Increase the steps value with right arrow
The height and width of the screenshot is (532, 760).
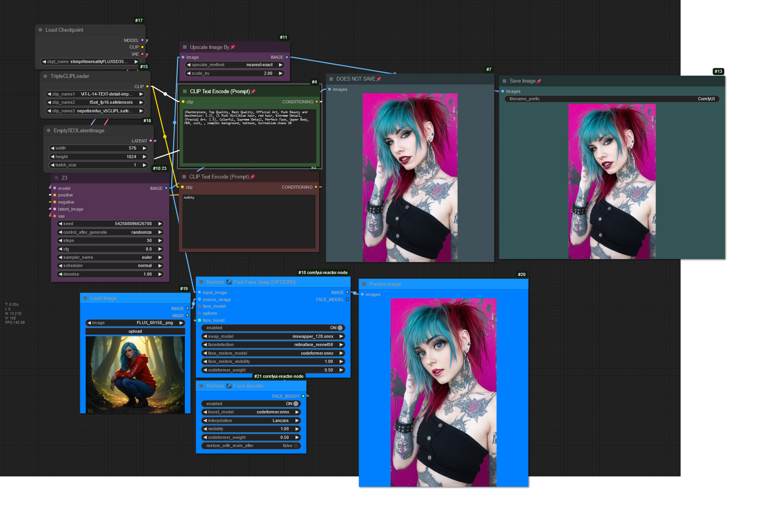[160, 240]
